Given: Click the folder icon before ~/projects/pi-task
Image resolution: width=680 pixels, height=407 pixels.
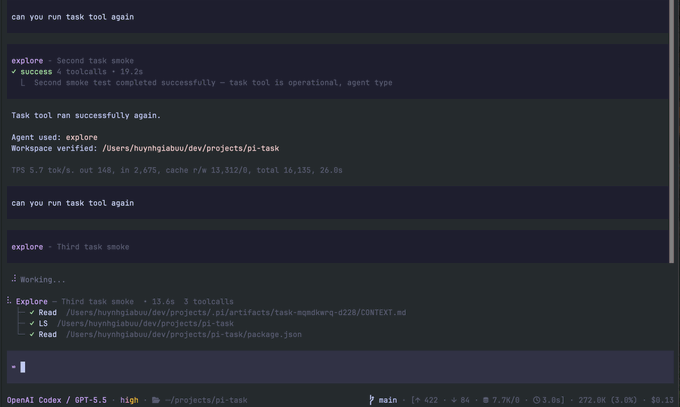Looking at the screenshot, I should tap(156, 400).
